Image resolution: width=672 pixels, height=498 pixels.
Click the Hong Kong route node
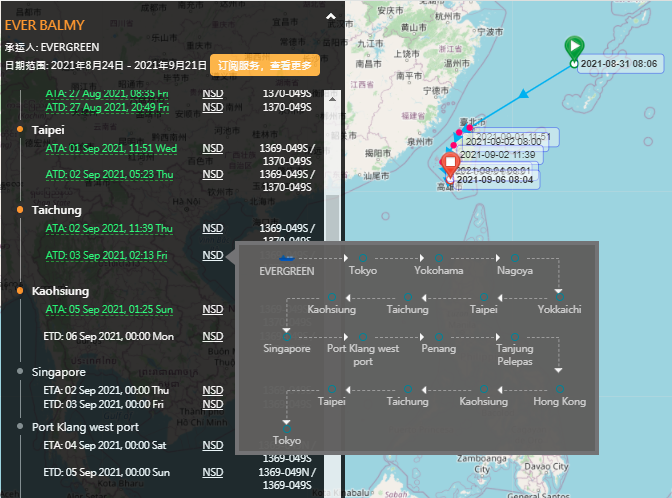[560, 389]
